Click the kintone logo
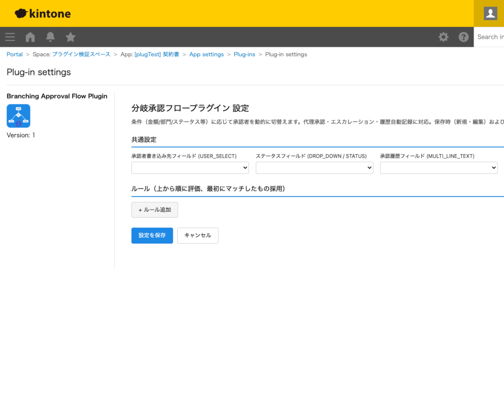The width and height of the screenshot is (504, 420). 42,13
